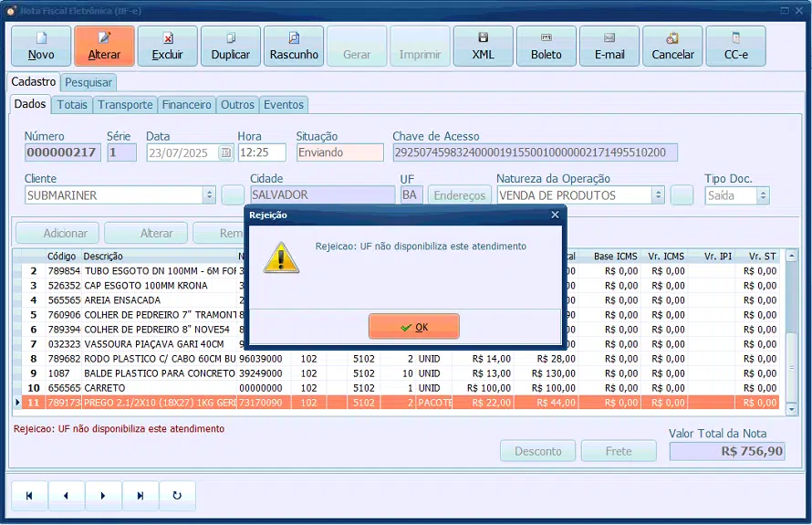812x525 pixels.
Task: Generate a Boleto from toolbar
Action: 547,47
